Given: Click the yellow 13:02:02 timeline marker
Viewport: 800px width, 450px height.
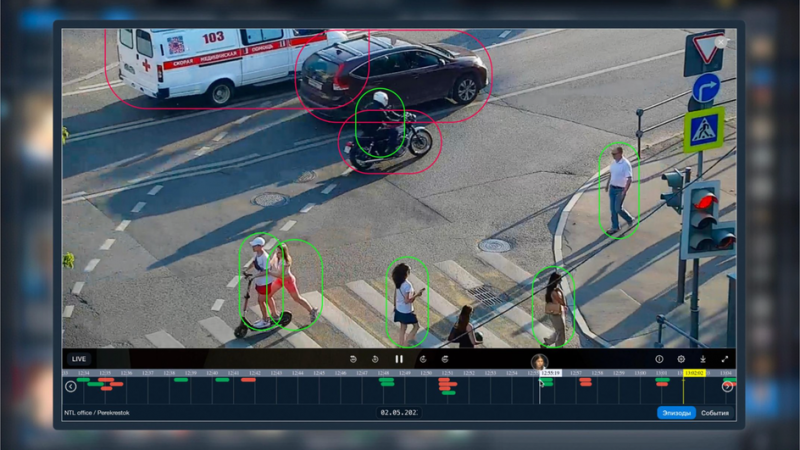Looking at the screenshot, I should pos(694,373).
